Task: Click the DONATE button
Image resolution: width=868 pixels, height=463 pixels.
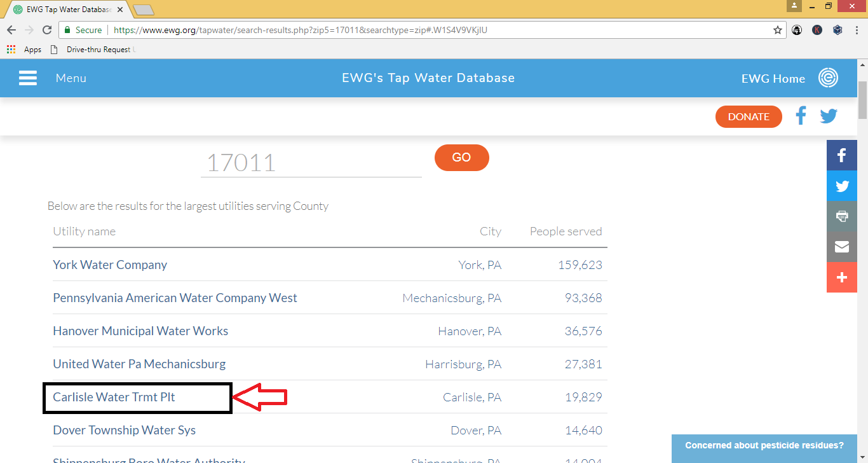Action: tap(749, 116)
